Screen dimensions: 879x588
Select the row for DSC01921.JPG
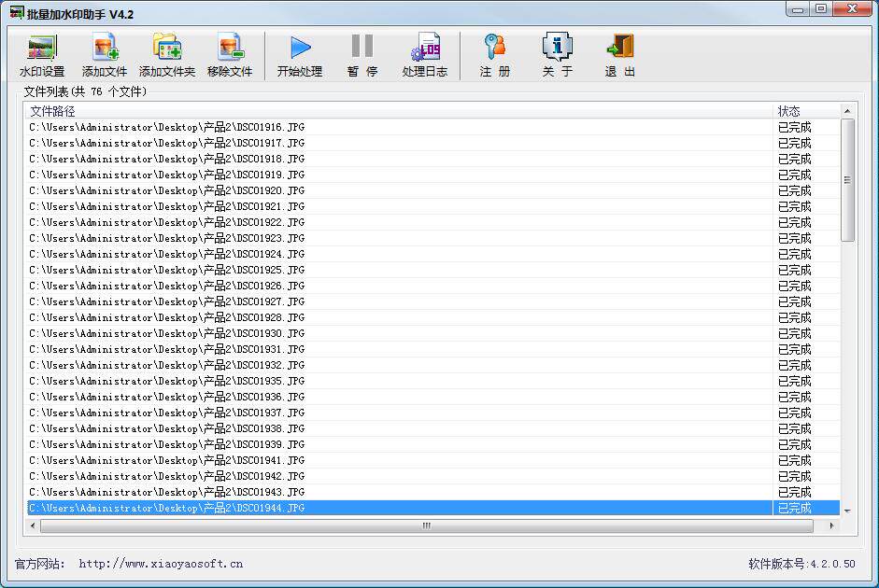[433, 206]
